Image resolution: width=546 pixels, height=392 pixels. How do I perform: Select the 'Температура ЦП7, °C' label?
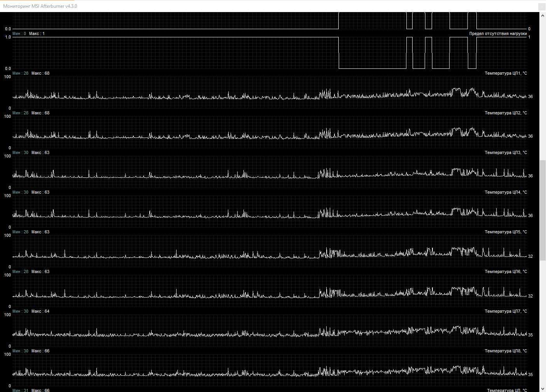click(x=506, y=311)
